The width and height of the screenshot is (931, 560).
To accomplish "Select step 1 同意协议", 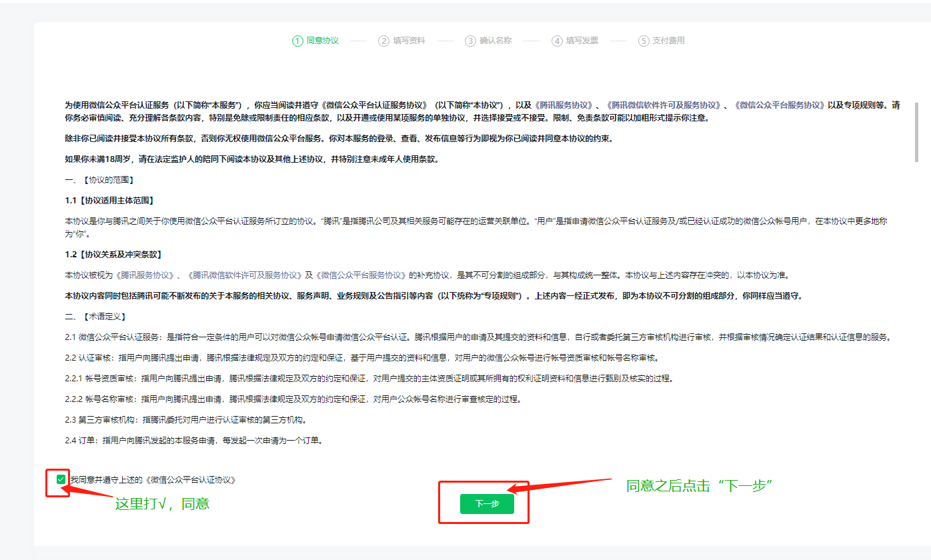I will coord(315,41).
